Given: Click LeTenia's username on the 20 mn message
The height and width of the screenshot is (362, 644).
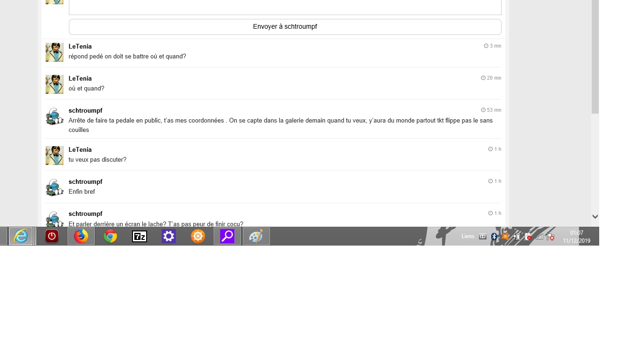Looking at the screenshot, I should [x=80, y=78].
